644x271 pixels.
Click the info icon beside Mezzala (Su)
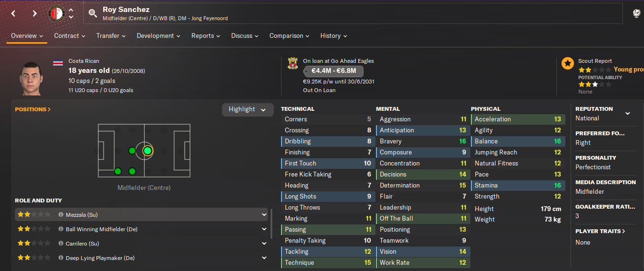(61, 215)
